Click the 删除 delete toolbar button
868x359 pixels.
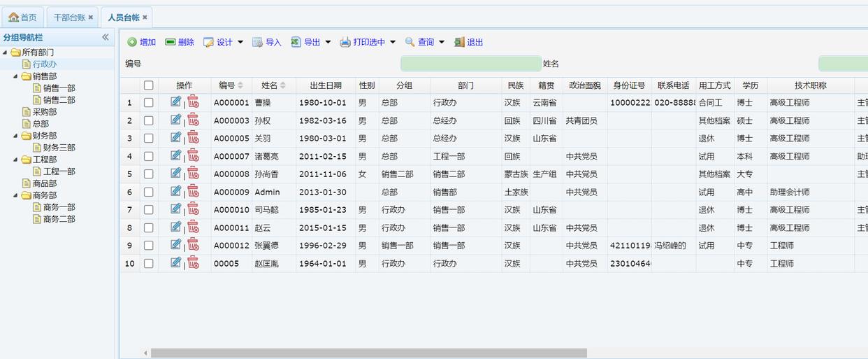tap(180, 43)
